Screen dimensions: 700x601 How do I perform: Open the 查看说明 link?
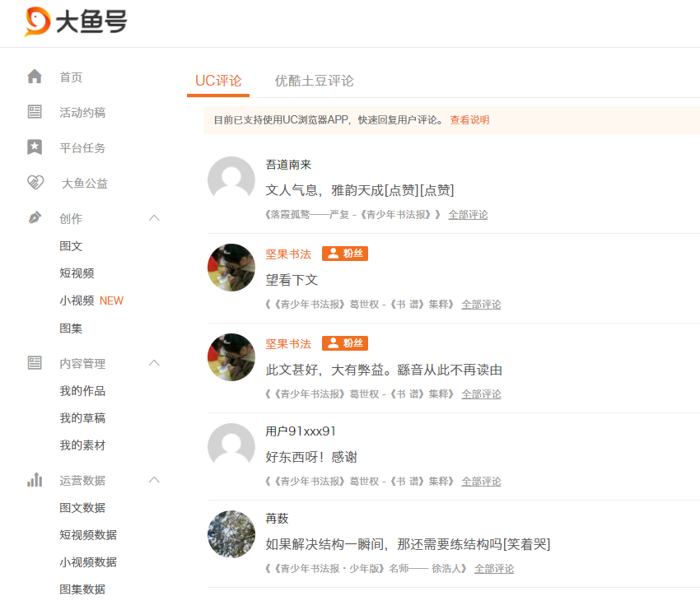click(469, 120)
